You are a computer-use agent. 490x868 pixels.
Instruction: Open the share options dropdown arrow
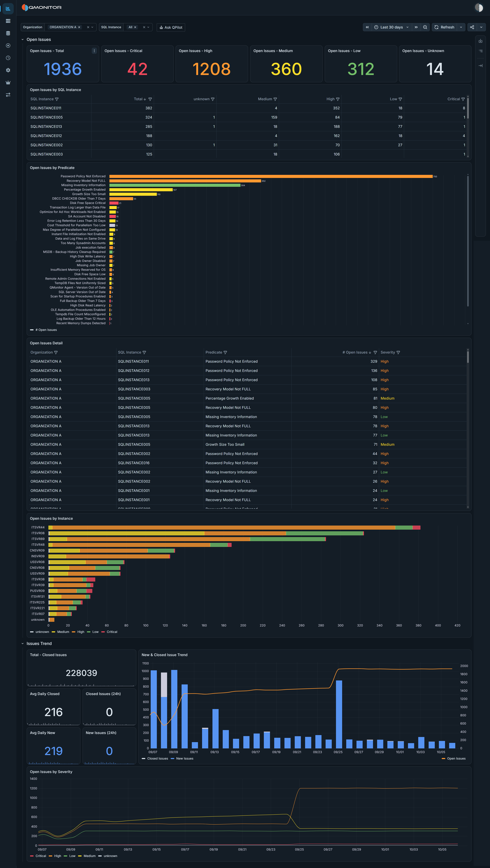481,27
